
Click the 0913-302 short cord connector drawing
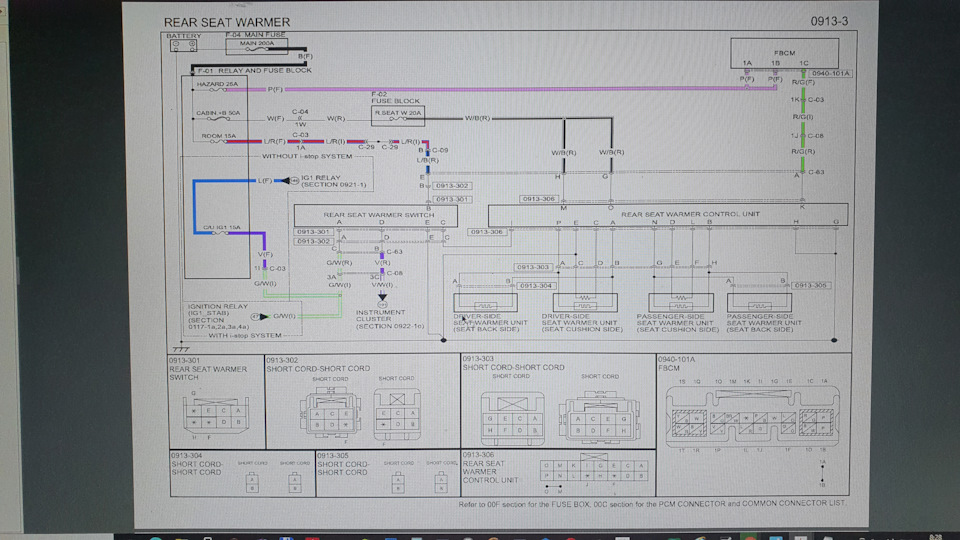361,413
